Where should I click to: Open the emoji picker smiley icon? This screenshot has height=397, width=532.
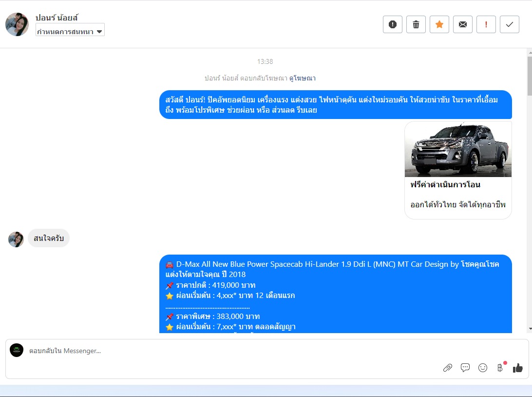pos(483,368)
